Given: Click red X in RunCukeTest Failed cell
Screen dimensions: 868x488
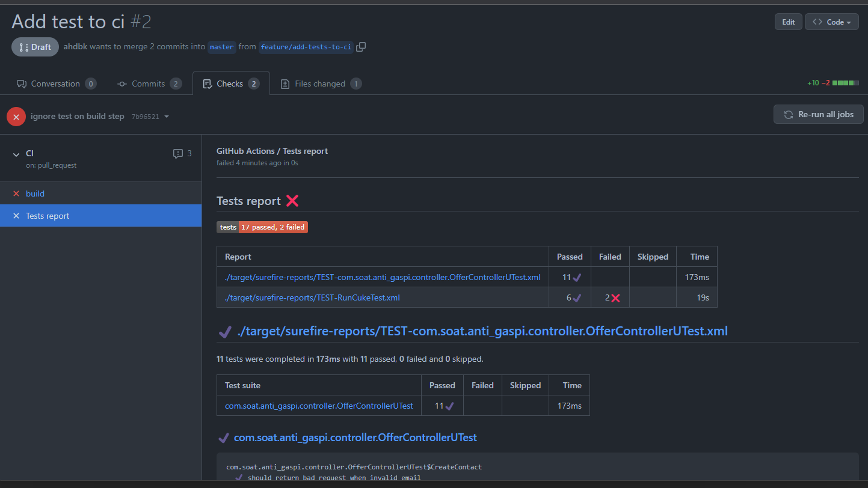Looking at the screenshot, I should [615, 298].
